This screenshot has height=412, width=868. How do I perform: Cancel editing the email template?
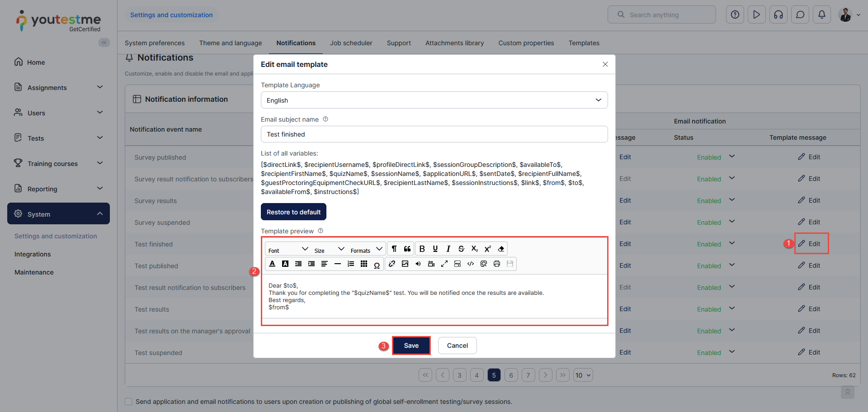click(458, 346)
